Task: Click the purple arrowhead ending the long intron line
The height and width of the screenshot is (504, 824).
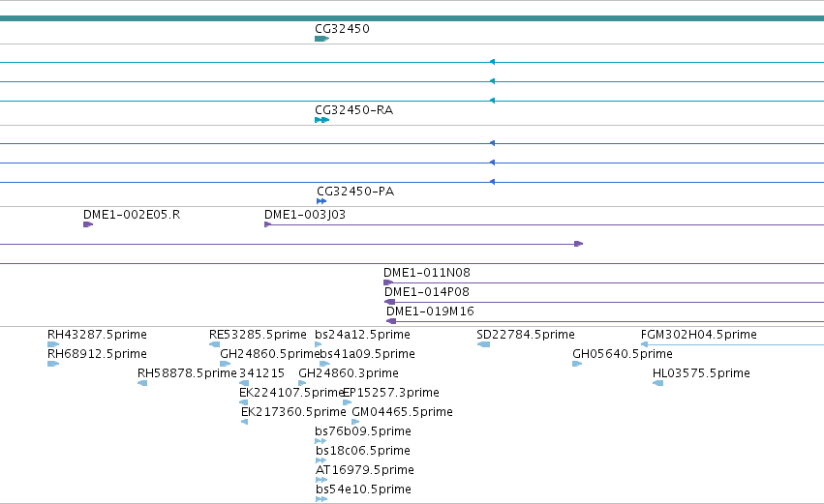Action: coord(579,244)
